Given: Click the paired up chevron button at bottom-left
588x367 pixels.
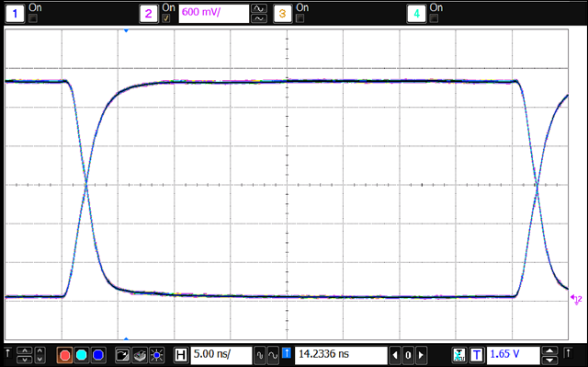Looking at the screenshot, I should tap(25, 350).
